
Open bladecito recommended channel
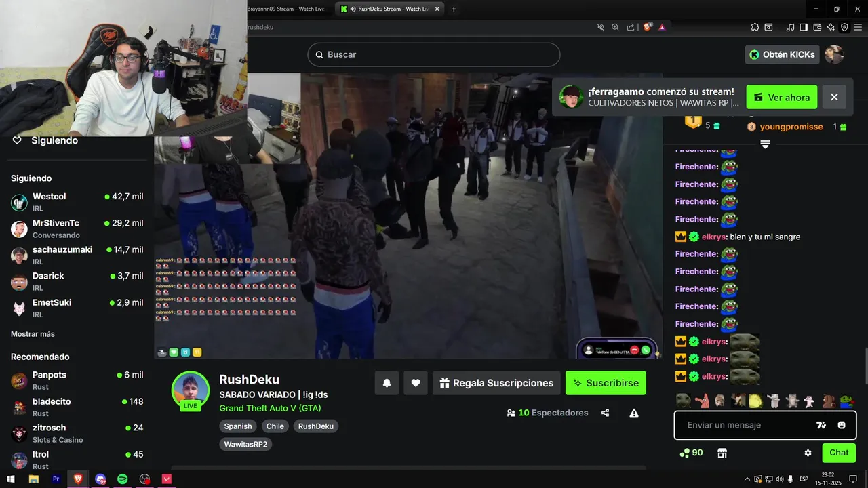pos(77,407)
